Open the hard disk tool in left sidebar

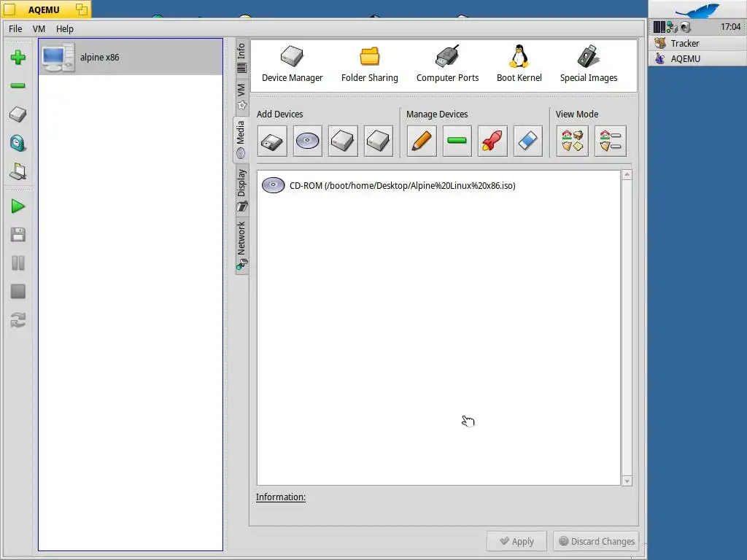(x=18, y=114)
